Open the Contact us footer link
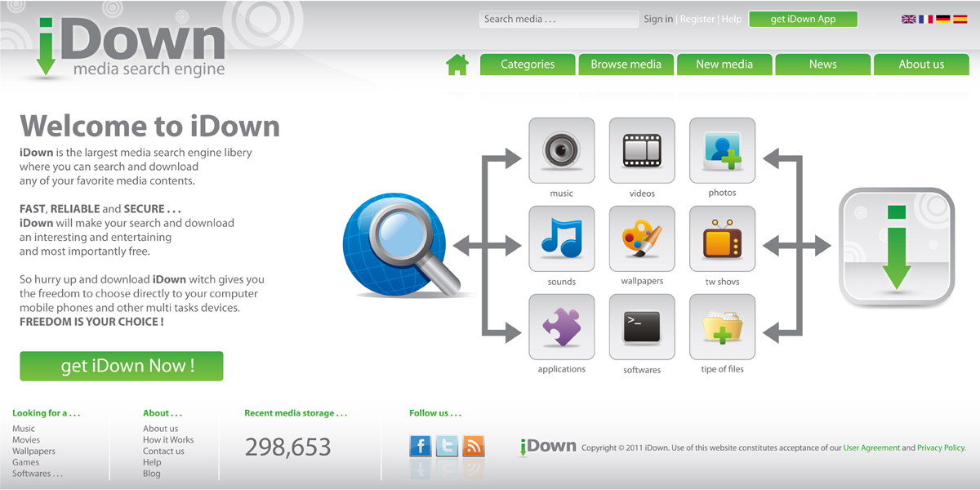980x490 pixels. (x=163, y=452)
